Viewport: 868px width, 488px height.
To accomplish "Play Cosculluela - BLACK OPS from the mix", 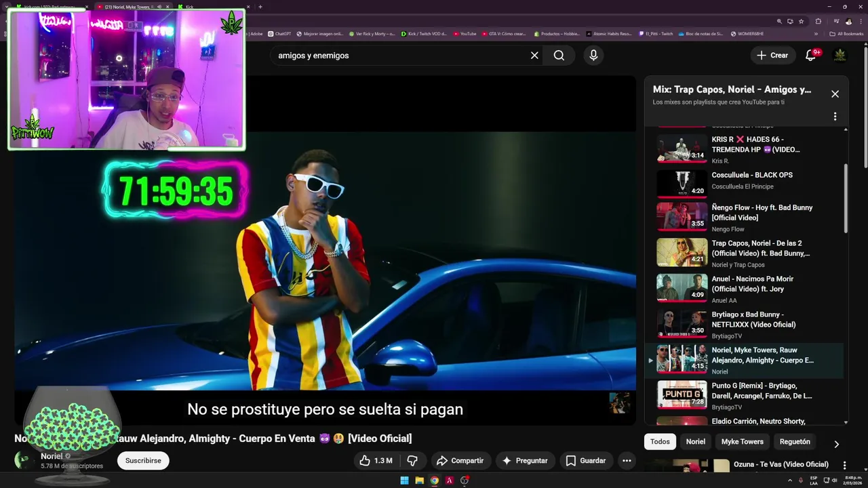I will click(x=749, y=184).
